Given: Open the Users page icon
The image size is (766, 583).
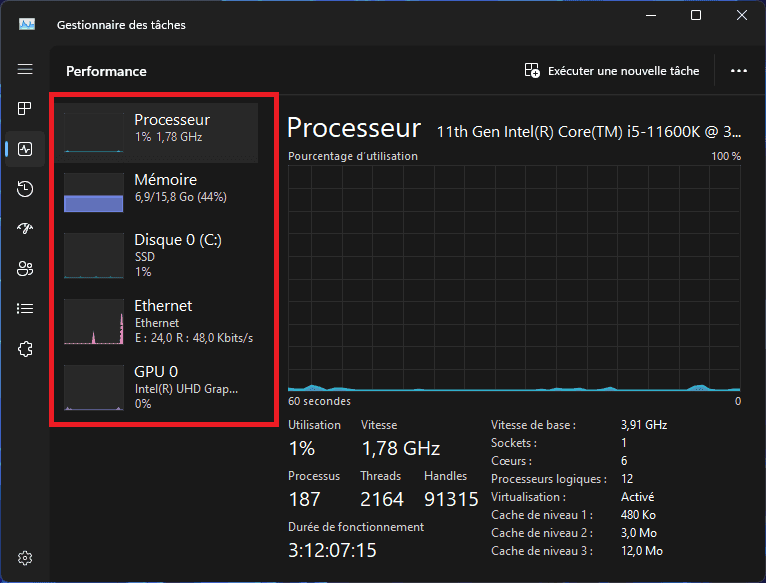Looking at the screenshot, I should click(x=25, y=268).
